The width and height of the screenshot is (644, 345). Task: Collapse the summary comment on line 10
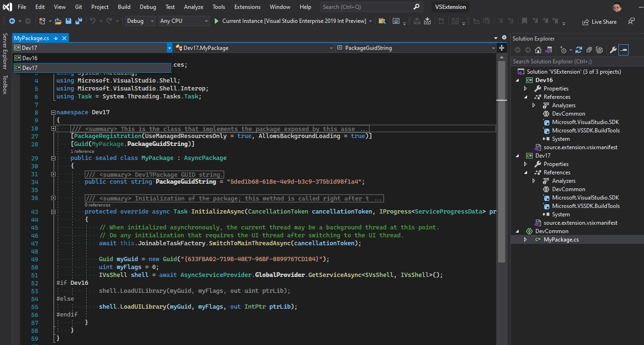point(53,128)
